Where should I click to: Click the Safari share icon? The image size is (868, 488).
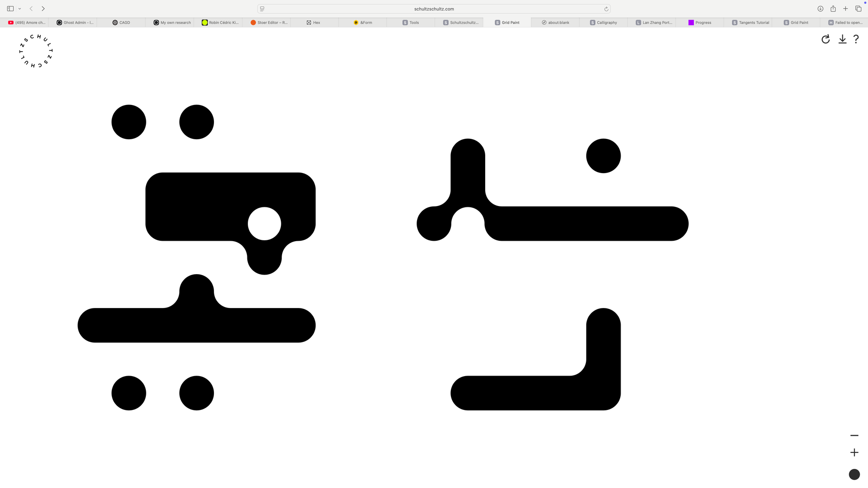pos(833,9)
